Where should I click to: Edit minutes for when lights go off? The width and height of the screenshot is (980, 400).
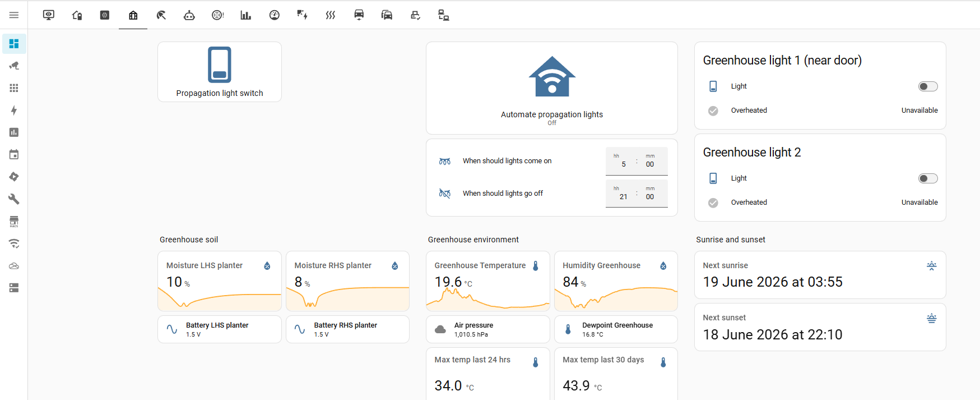650,194
